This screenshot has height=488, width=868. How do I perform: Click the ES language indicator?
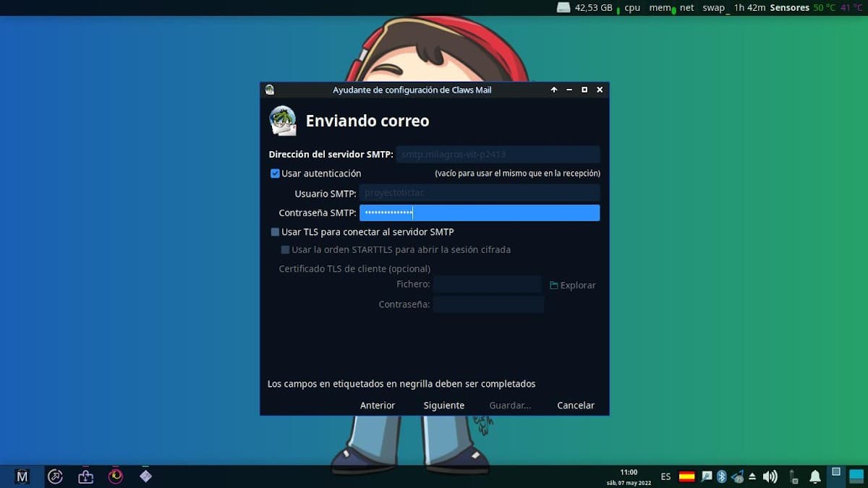[665, 476]
